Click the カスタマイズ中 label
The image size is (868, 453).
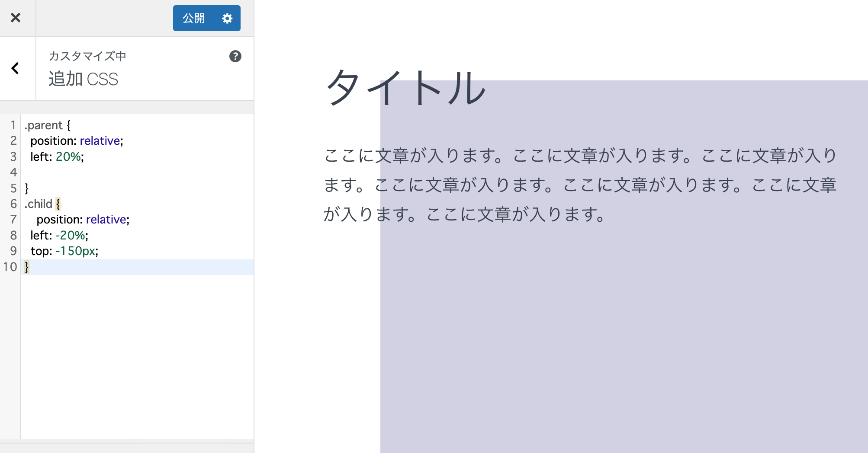[x=87, y=56]
